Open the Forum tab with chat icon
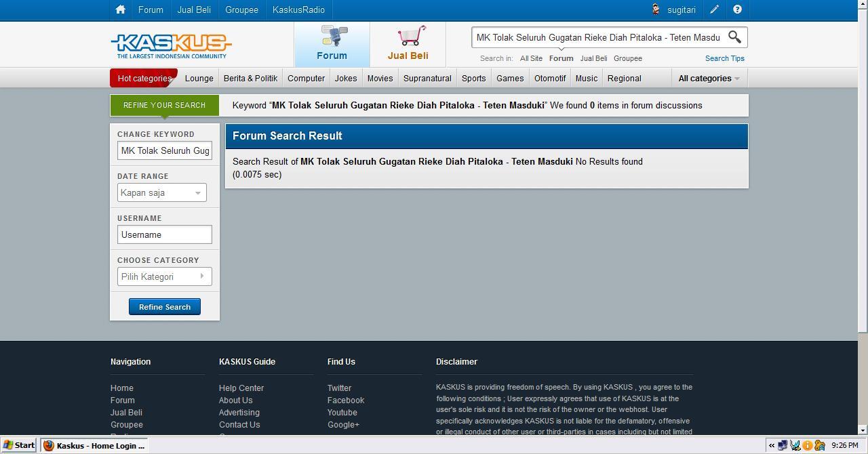868x454 pixels. coord(332,44)
